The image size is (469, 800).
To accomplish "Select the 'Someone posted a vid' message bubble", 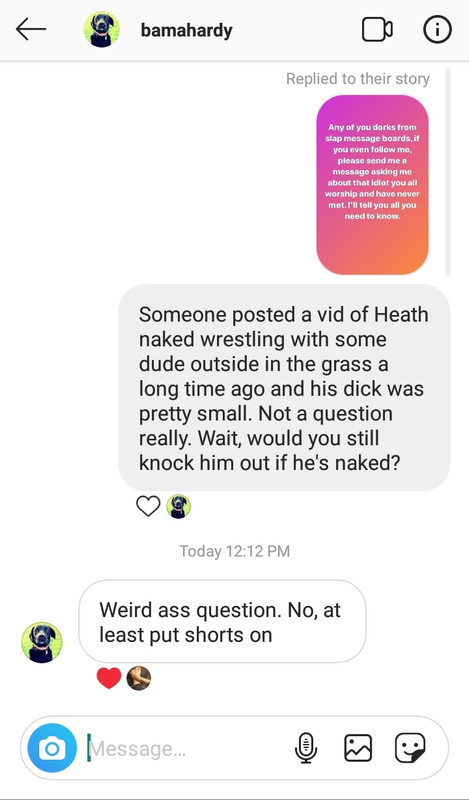I will 284,388.
